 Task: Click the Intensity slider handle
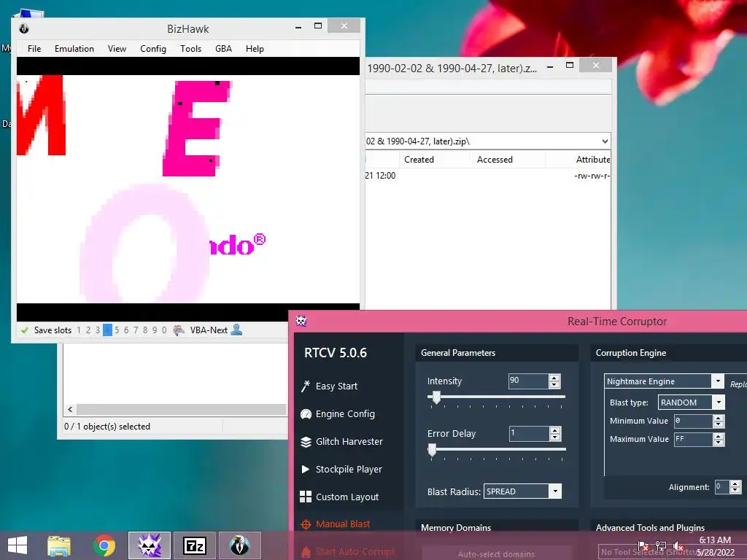[x=436, y=397]
